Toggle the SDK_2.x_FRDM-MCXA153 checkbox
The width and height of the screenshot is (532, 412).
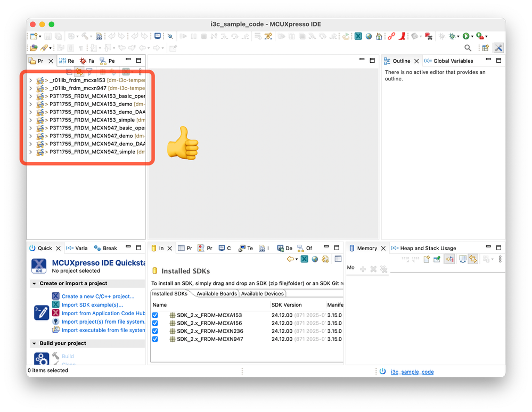click(x=155, y=315)
